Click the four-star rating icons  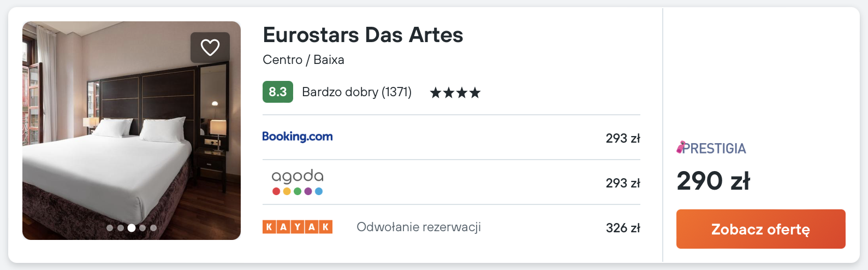[x=455, y=92]
